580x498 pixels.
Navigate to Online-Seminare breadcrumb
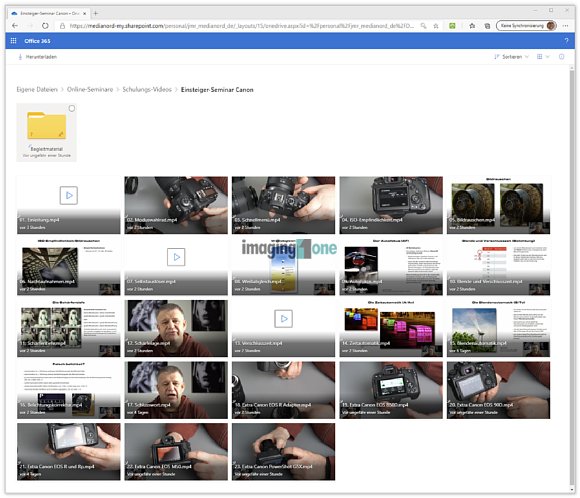(x=90, y=90)
